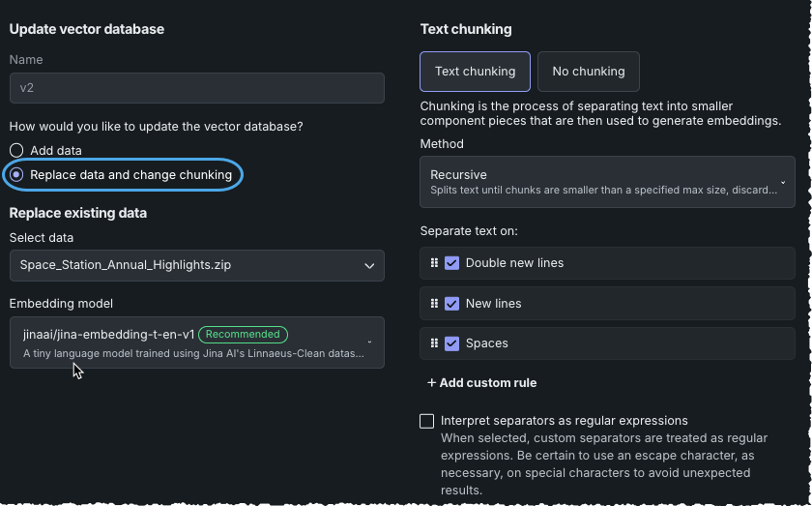Click the Double new lines rule row

[x=628, y=263]
